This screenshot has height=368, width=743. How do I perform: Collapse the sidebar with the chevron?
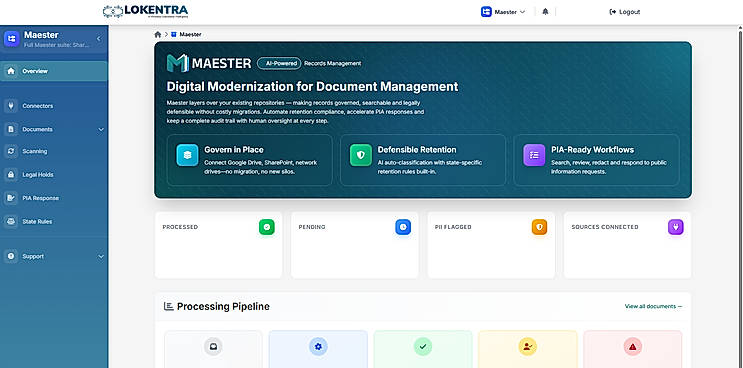[99, 38]
